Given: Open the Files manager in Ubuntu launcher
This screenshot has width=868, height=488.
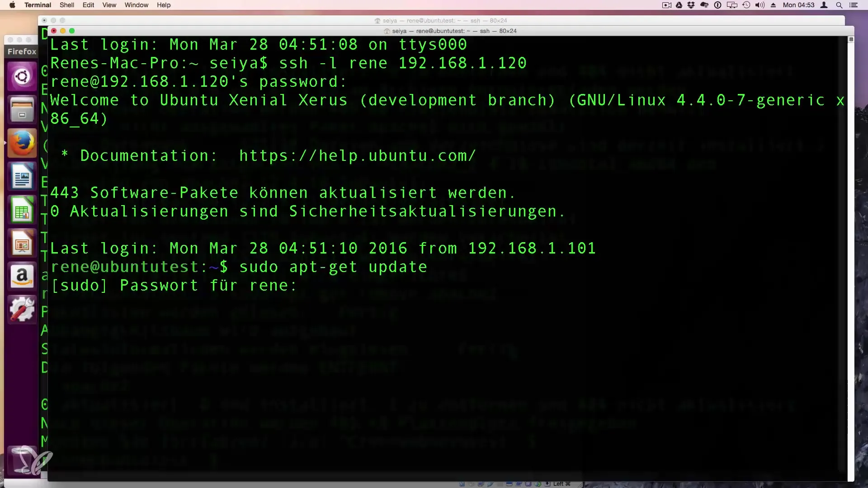Looking at the screenshot, I should click(x=22, y=110).
